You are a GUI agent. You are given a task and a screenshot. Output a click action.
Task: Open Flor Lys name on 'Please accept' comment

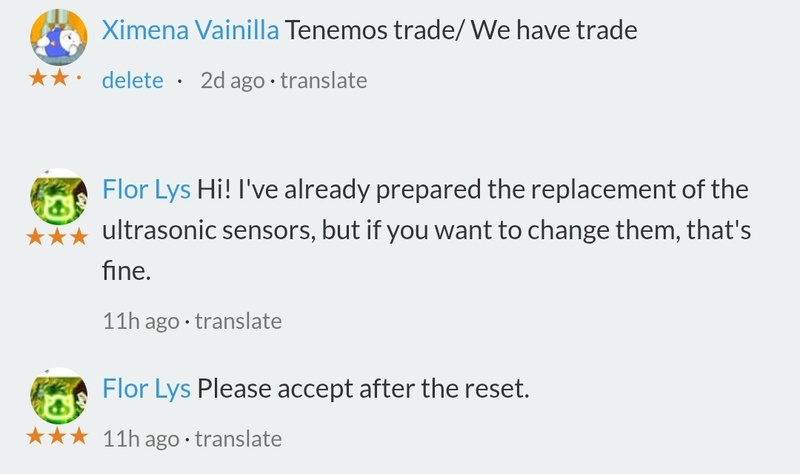tap(146, 389)
